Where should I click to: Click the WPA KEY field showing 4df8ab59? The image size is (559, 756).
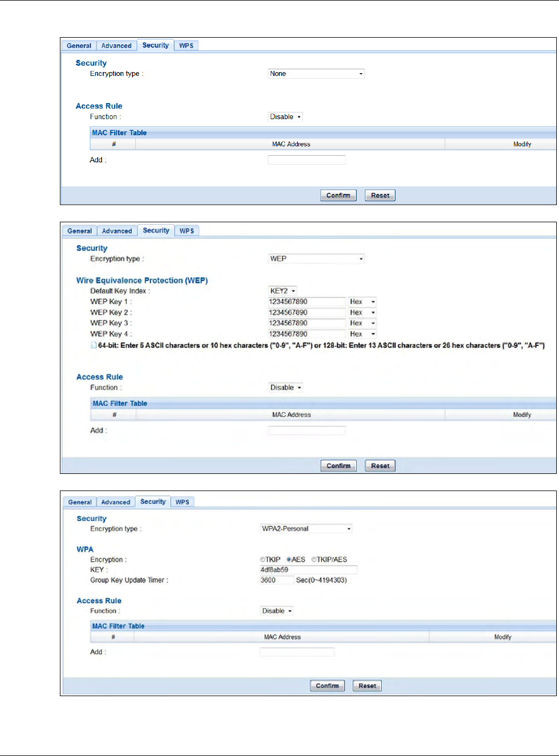point(308,570)
